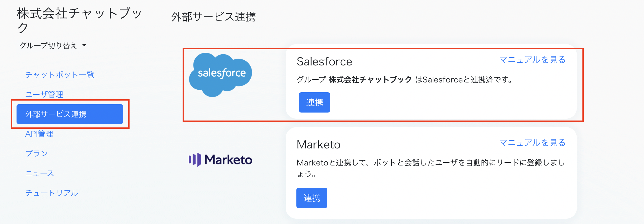Select the 外部サービス連携 sidebar item
Viewport: 644px width, 224px height.
70,114
